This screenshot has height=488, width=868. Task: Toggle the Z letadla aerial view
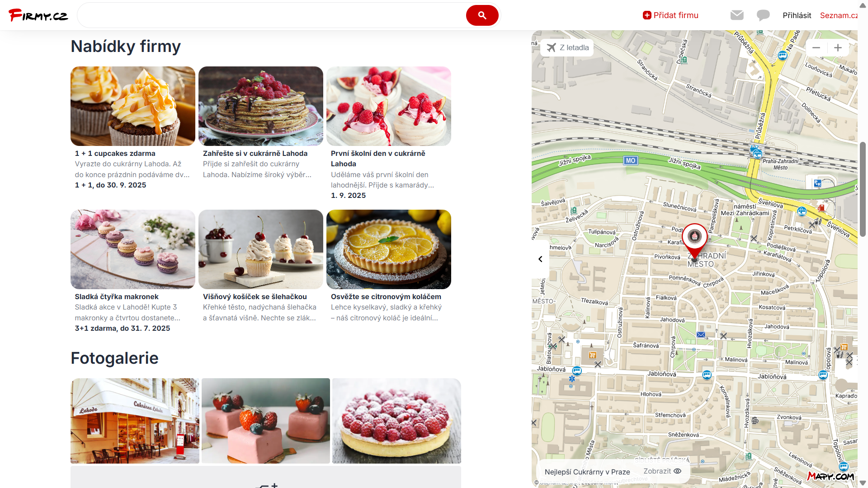click(x=567, y=47)
